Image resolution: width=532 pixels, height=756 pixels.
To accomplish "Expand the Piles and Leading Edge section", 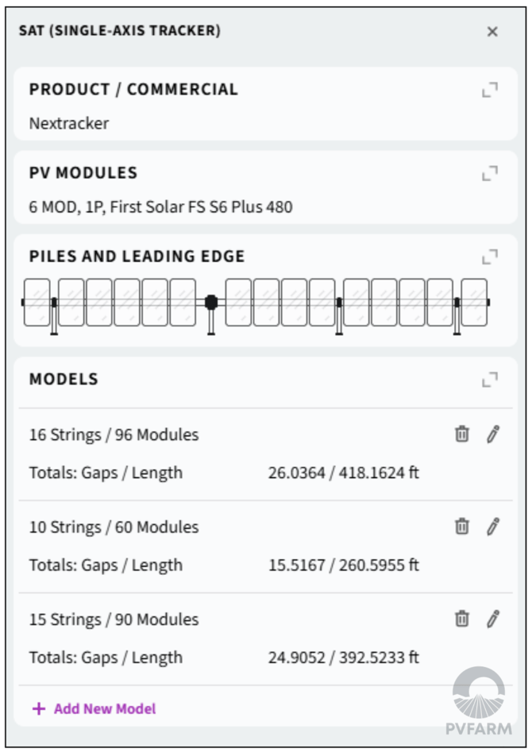I will (490, 256).
